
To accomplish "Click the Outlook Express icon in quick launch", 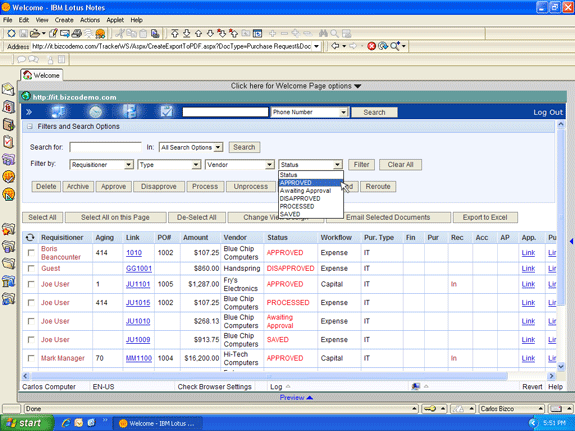I will [x=79, y=423].
